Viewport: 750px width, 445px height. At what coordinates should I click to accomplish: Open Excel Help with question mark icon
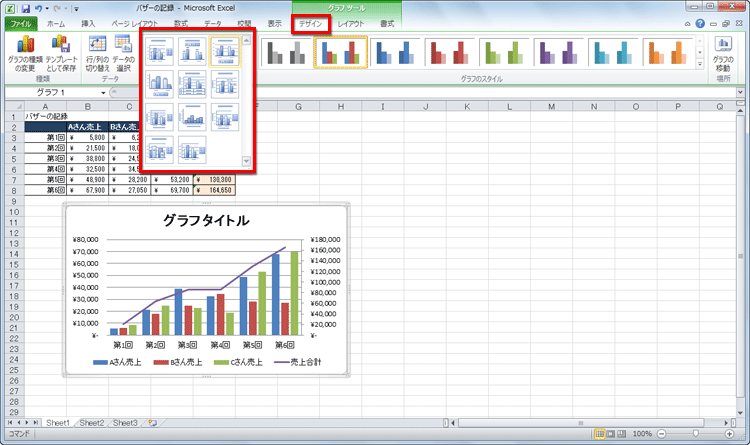[x=700, y=22]
